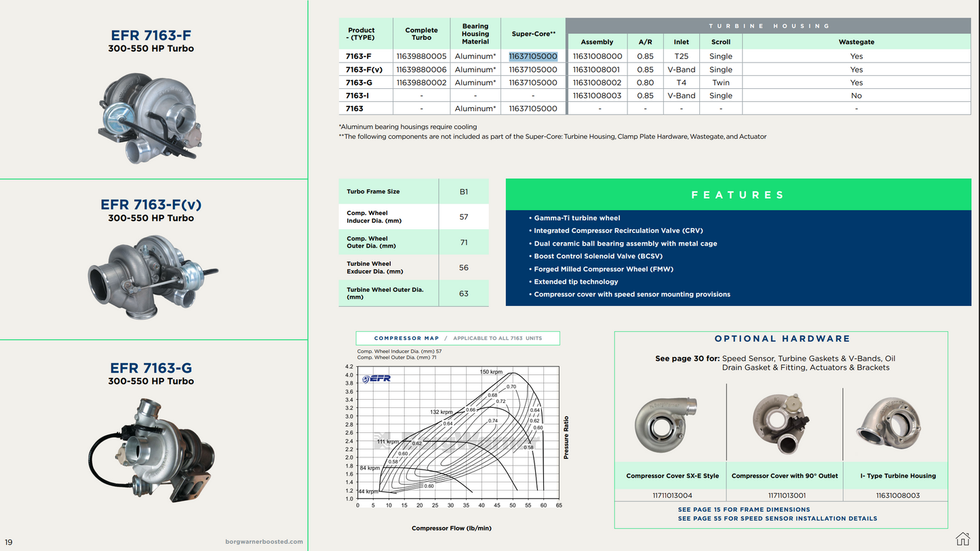Follow the 'See page 55 for speed sensor' link
Viewport: 980px width, 551px height.
[777, 518]
